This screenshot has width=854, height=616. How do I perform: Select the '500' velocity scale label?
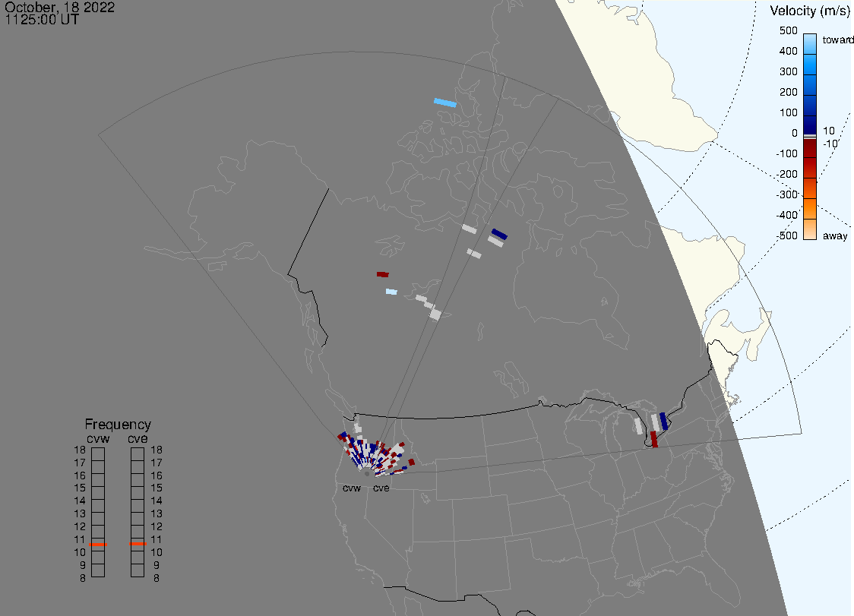[788, 30]
